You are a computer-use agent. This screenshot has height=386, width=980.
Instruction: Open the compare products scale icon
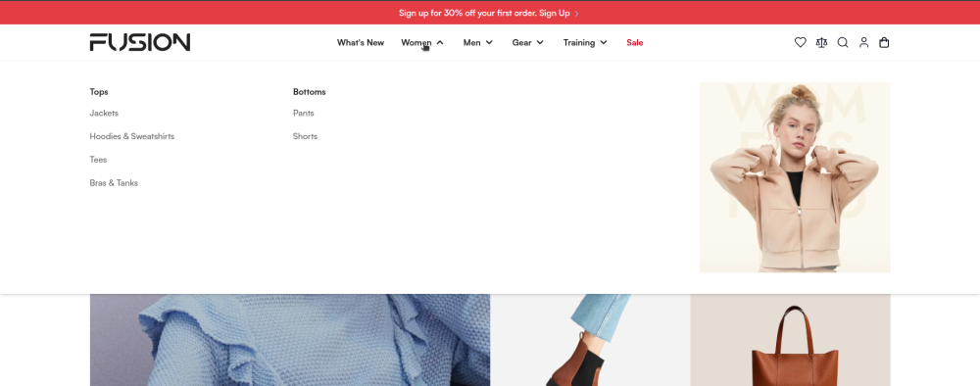click(821, 42)
